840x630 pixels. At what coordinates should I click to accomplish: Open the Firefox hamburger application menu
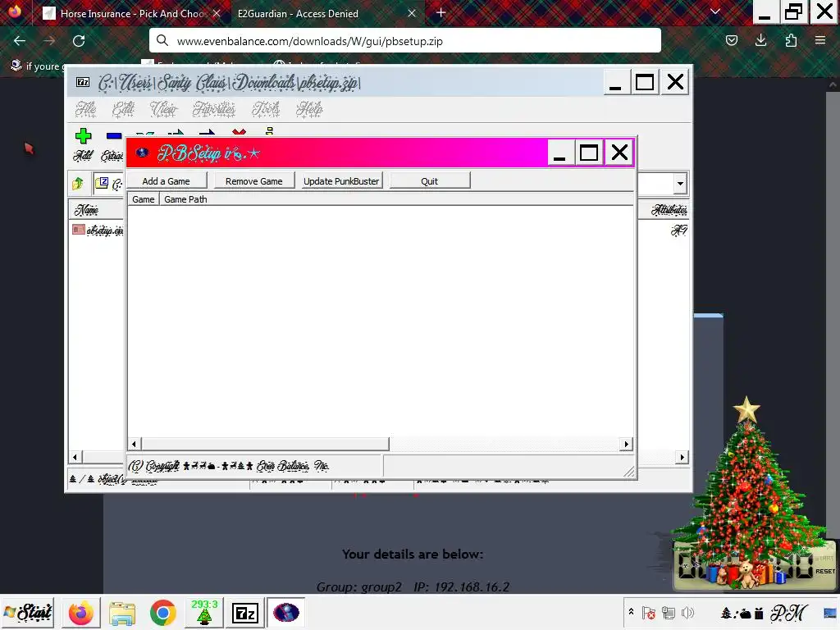(x=820, y=40)
